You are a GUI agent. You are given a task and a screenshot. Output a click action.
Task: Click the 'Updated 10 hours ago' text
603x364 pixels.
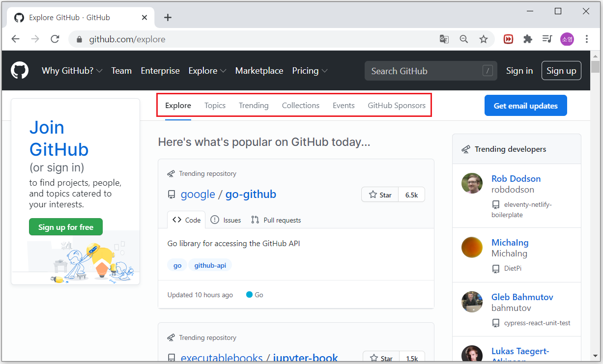(x=200, y=295)
